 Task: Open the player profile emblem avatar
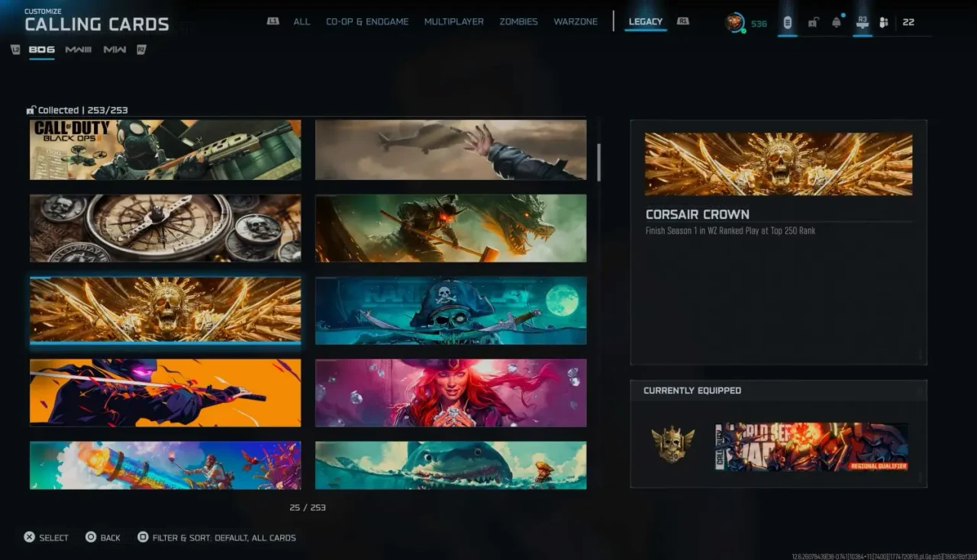click(x=734, y=22)
